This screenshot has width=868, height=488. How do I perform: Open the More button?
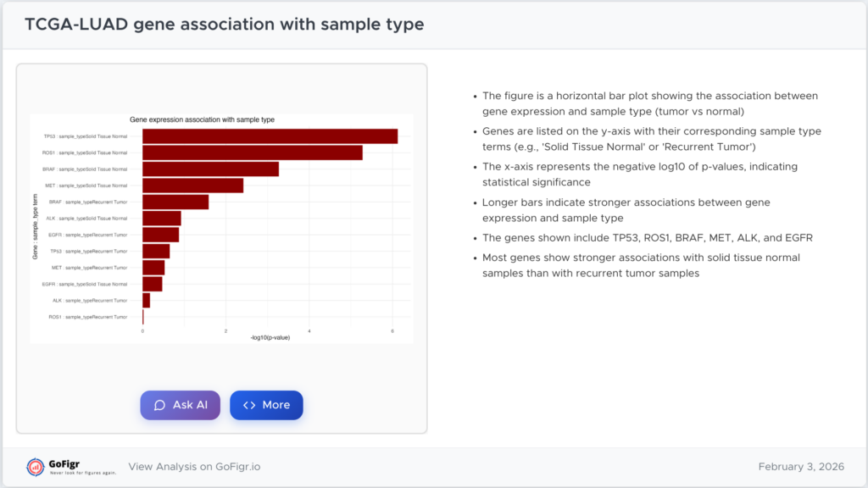266,405
